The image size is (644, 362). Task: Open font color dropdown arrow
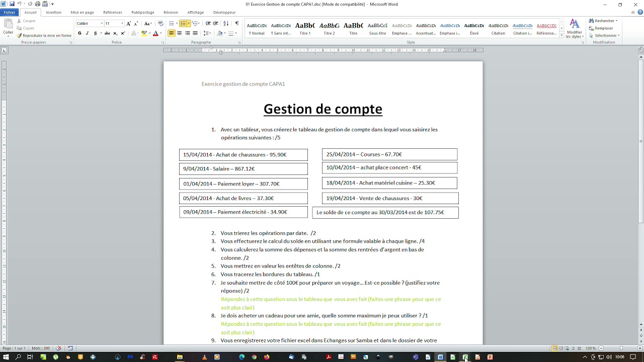click(x=160, y=33)
